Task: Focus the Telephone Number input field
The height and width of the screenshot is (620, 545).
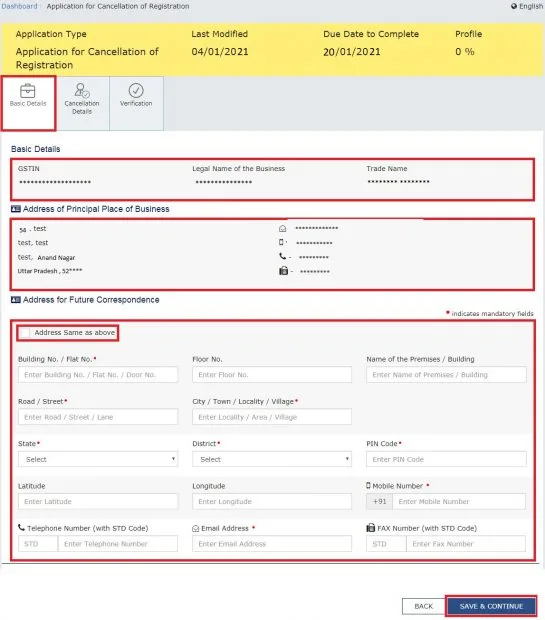Action: click(x=117, y=544)
